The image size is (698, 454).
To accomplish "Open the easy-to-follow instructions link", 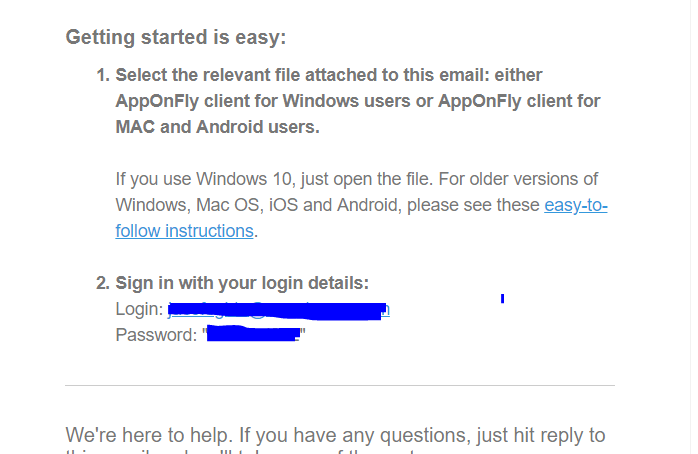I will pyautogui.click(x=184, y=231).
